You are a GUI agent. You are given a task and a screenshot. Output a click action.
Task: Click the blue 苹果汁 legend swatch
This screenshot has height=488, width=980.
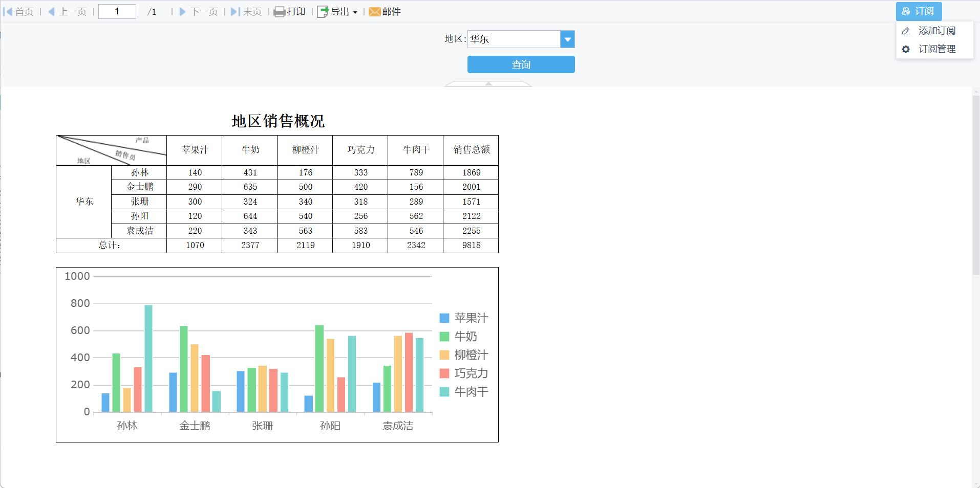click(444, 318)
